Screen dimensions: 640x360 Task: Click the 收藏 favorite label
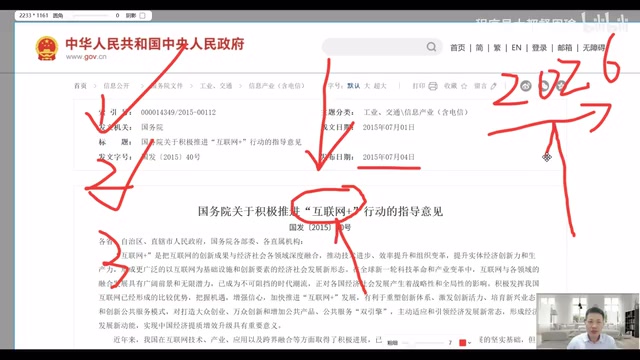click(451, 86)
